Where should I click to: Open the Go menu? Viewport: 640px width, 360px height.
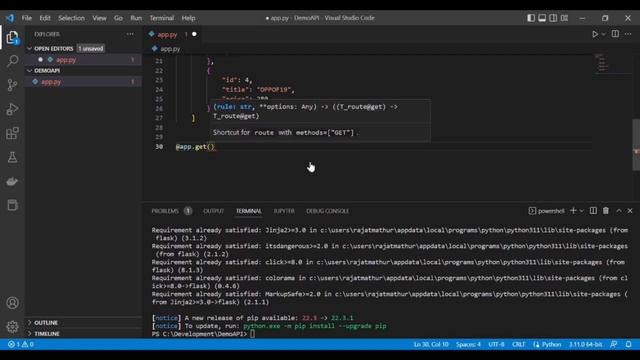[118, 18]
